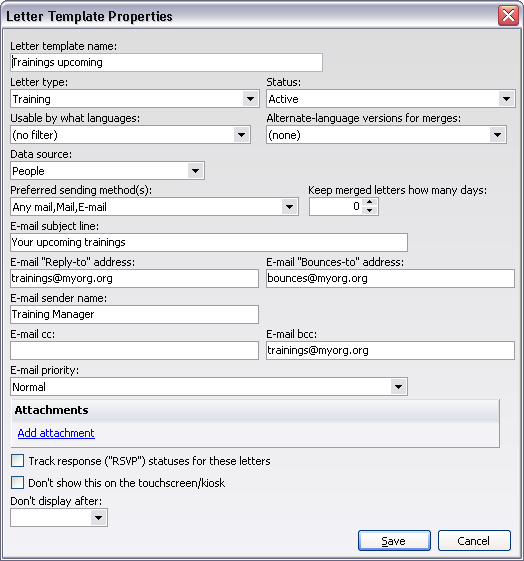Viewport: 524px width, 561px height.
Task: Focus the E-mail cc input field
Action: pos(134,350)
